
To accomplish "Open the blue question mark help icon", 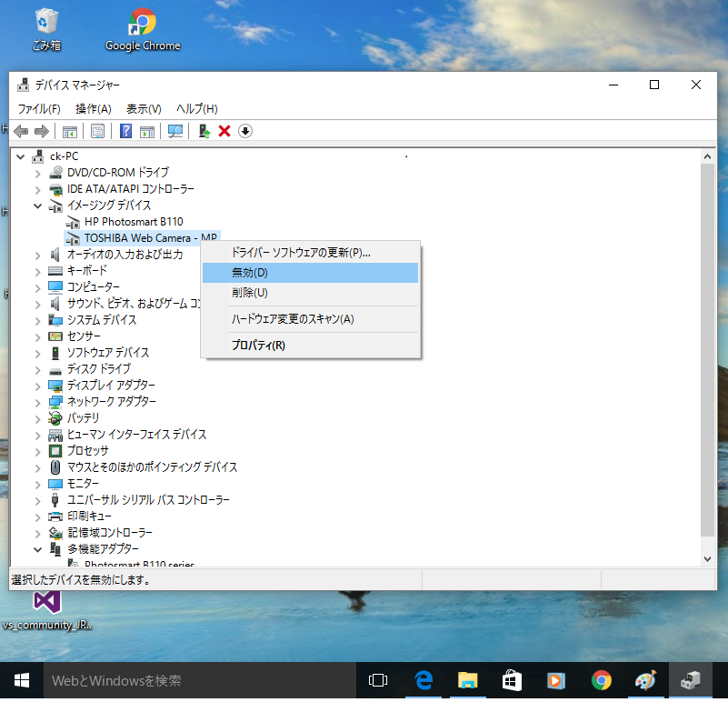I will click(x=125, y=132).
